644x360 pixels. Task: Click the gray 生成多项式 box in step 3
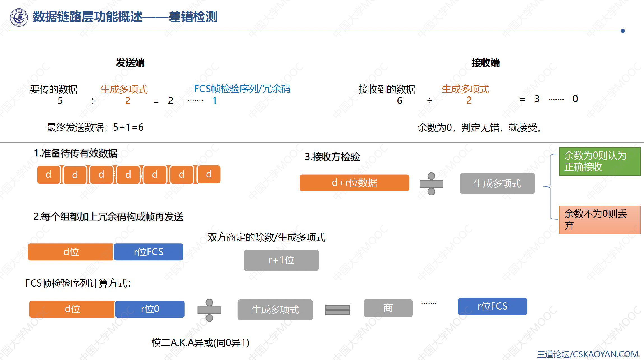pos(497,183)
